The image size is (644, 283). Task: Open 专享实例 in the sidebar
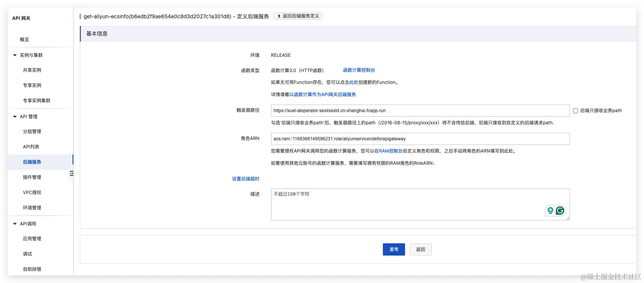click(32, 85)
